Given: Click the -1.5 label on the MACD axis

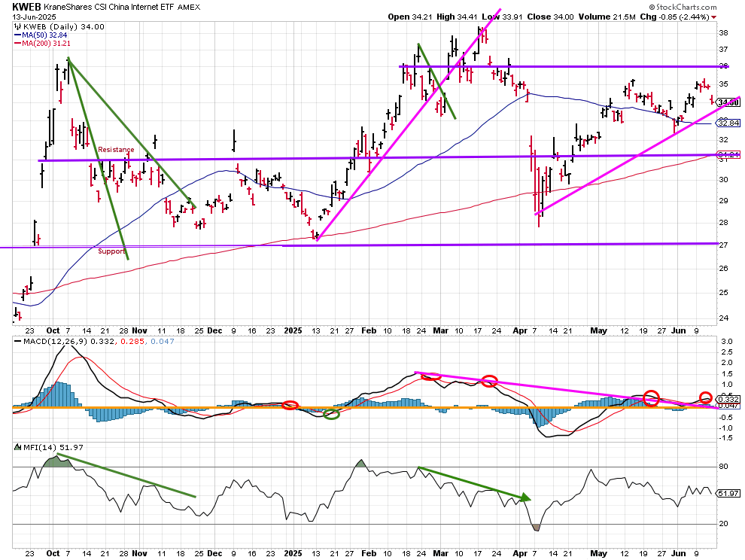Looking at the screenshot, I should (x=725, y=438).
